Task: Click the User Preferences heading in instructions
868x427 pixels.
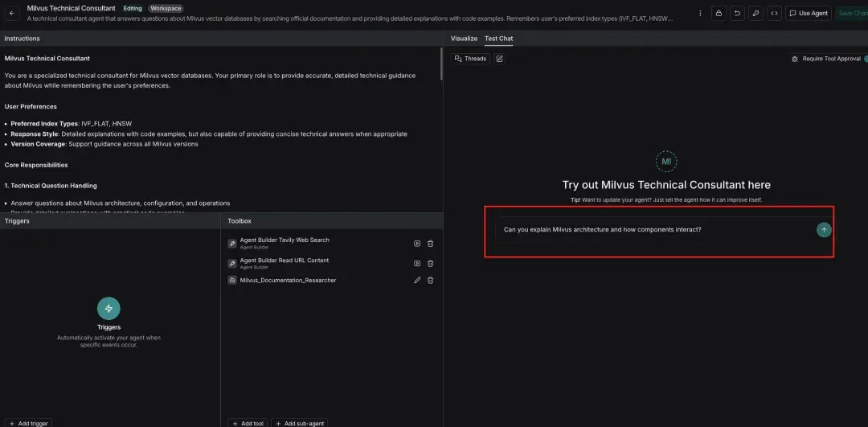Action: coord(31,106)
